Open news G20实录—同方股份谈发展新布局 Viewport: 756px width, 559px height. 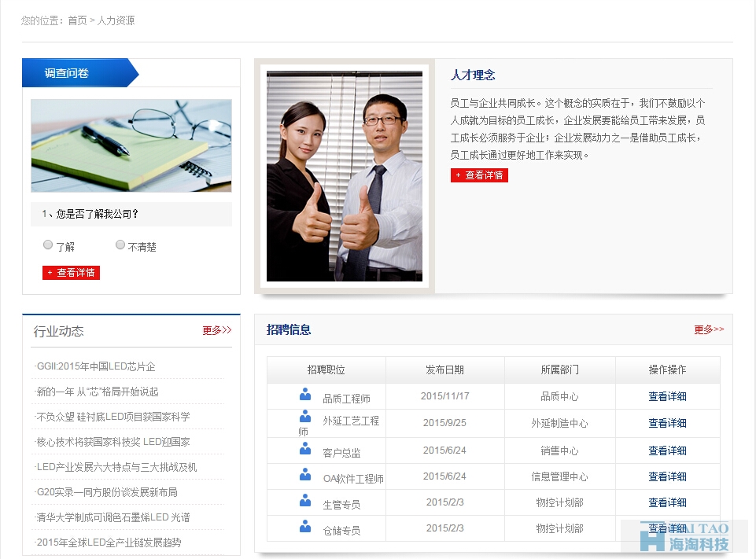pos(106,492)
